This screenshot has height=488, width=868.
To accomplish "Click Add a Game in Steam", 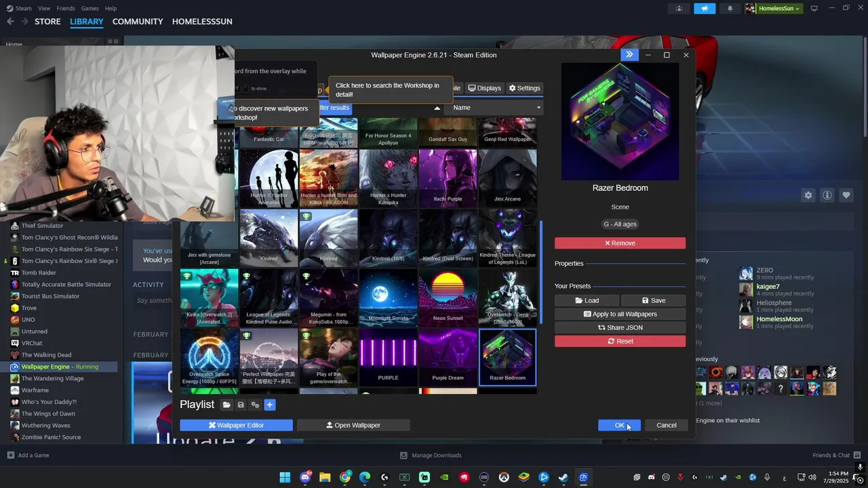I will [x=28, y=455].
